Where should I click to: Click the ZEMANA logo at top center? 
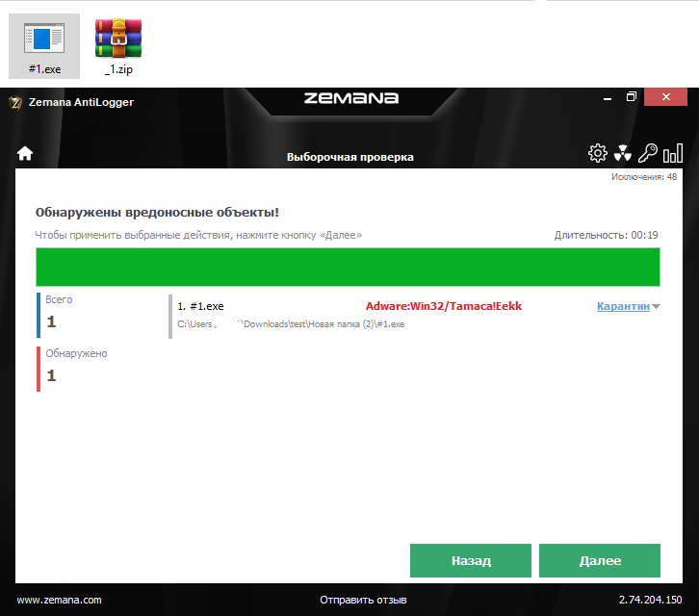tap(351, 98)
